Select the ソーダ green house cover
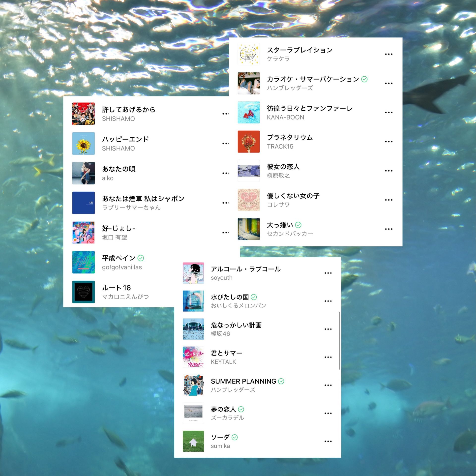Image resolution: width=476 pixels, height=476 pixels. tap(193, 441)
